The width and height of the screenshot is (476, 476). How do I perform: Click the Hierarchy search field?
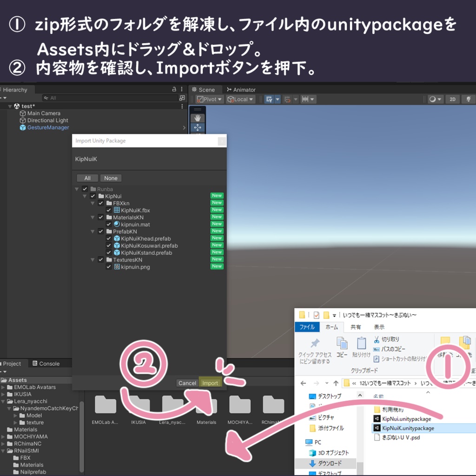click(111, 98)
